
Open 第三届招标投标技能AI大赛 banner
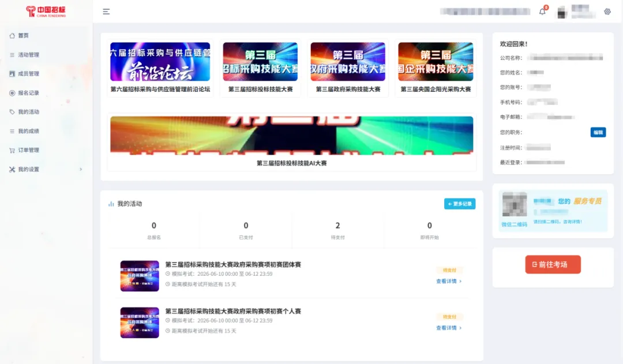tap(292, 142)
